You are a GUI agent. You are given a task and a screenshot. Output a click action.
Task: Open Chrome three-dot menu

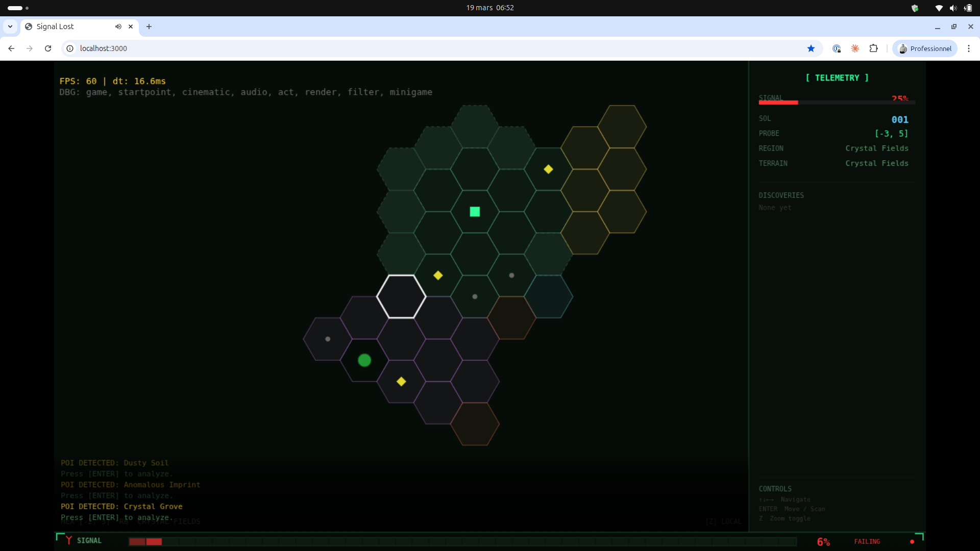[x=968, y=48]
